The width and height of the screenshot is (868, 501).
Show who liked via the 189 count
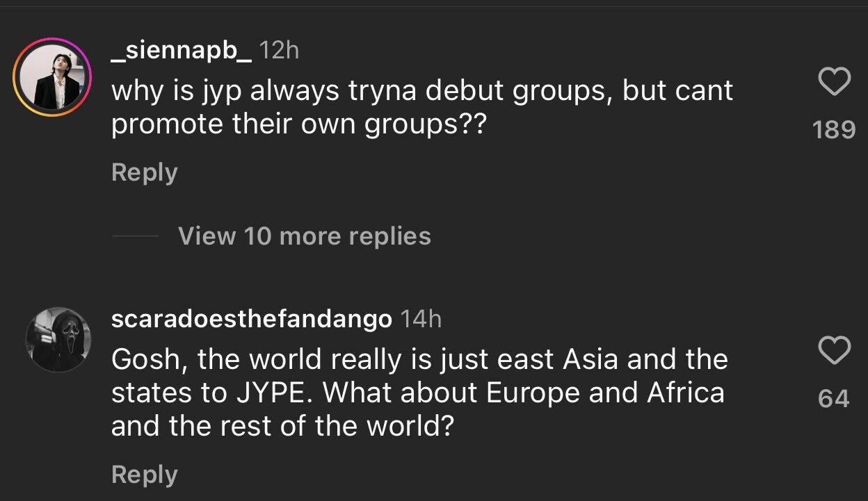pyautogui.click(x=834, y=129)
